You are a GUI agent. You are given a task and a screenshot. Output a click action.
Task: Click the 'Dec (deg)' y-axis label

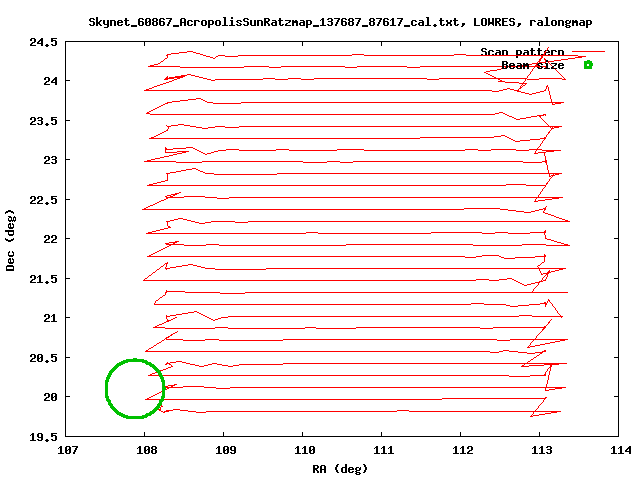click(10, 240)
